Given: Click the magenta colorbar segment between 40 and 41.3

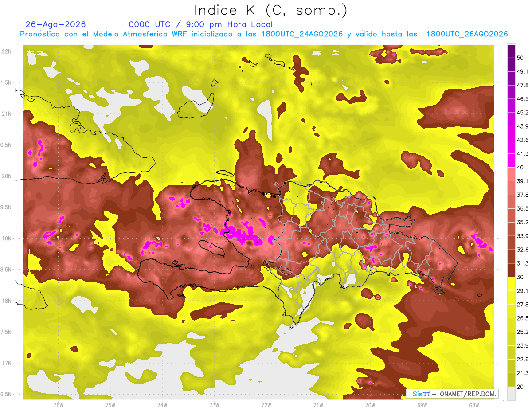Looking at the screenshot, I should (x=511, y=160).
